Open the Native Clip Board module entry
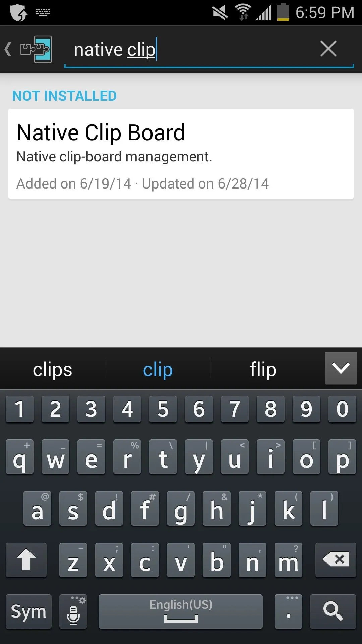 181,154
